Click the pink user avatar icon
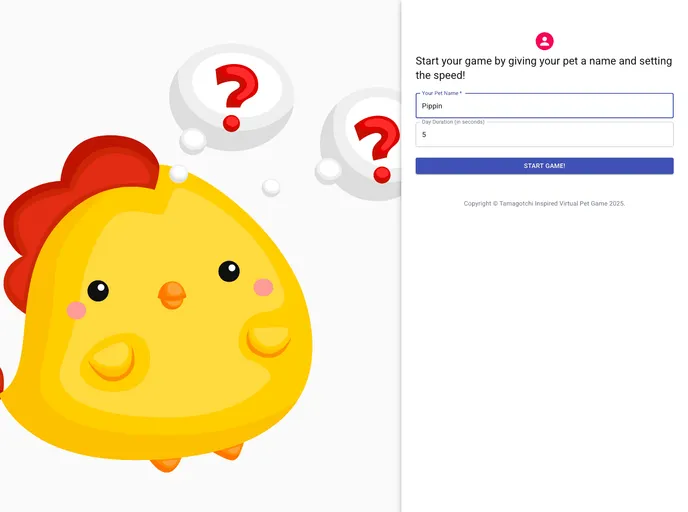Viewport: 688px width, 512px height. [x=544, y=41]
